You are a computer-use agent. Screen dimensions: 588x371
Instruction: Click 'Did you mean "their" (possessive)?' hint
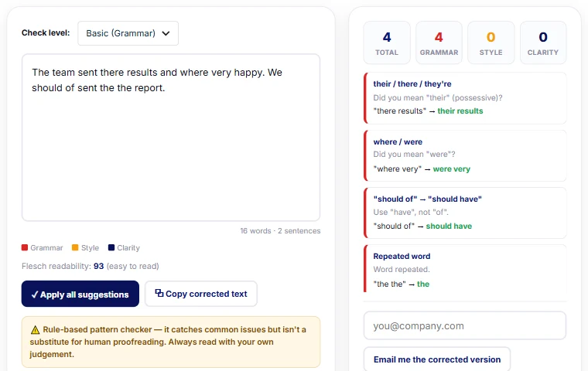(438, 98)
